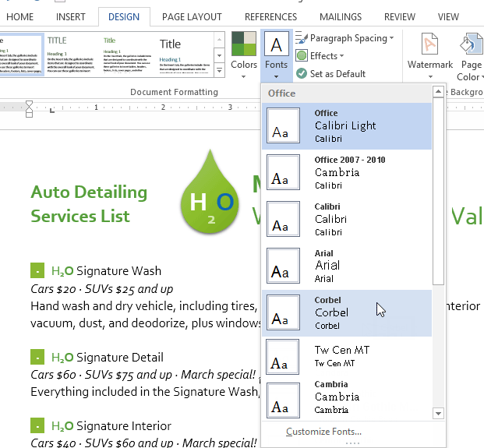Click Customize Fonts link
Viewport: 484px width, 448px height.
[323, 432]
